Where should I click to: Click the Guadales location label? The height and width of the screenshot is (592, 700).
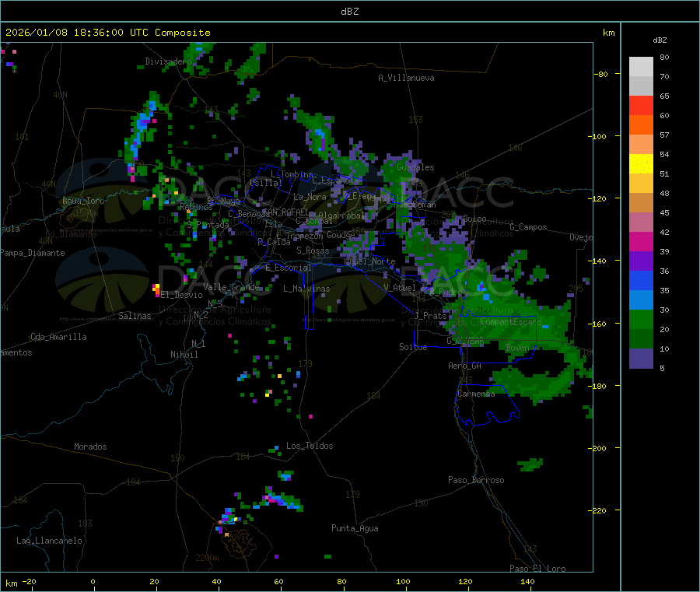pos(415,167)
